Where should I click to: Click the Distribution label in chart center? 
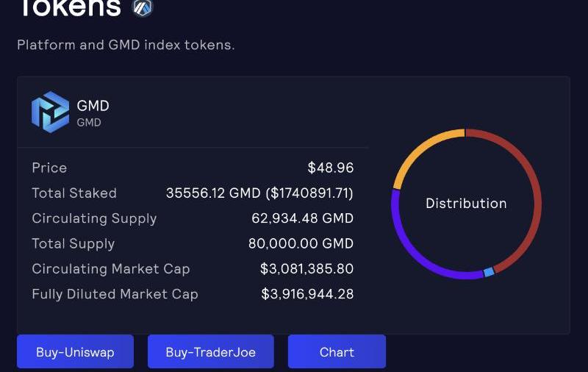point(466,204)
